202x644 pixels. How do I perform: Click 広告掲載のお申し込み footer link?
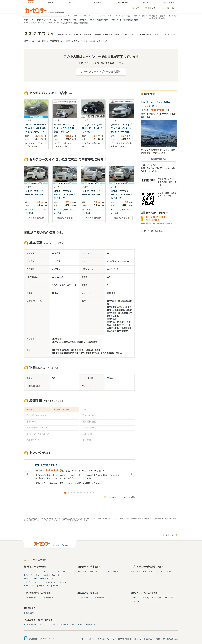click(x=170, y=639)
